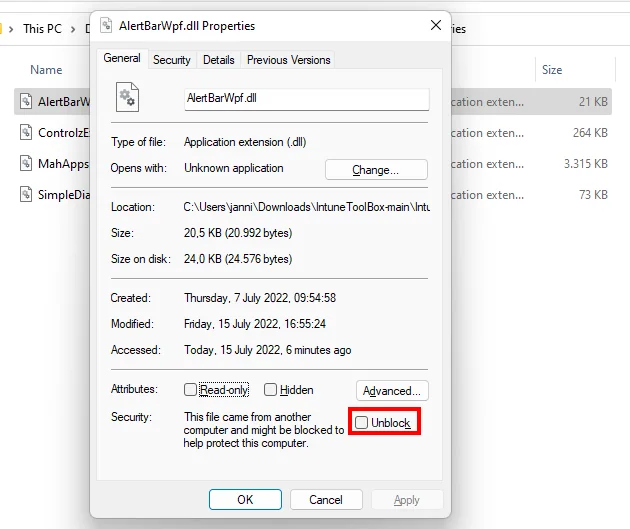The width and height of the screenshot is (630, 529).
Task: Open the Details tab
Action: click(219, 60)
